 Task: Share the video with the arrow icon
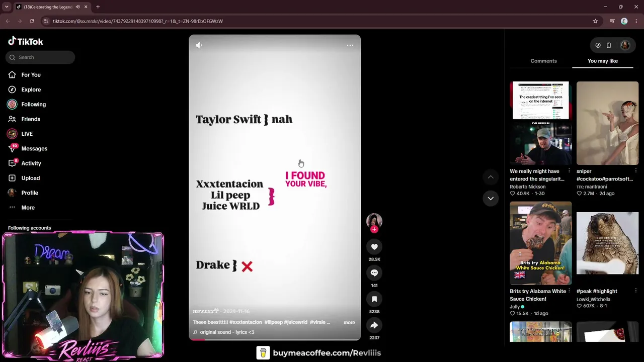coord(374,325)
